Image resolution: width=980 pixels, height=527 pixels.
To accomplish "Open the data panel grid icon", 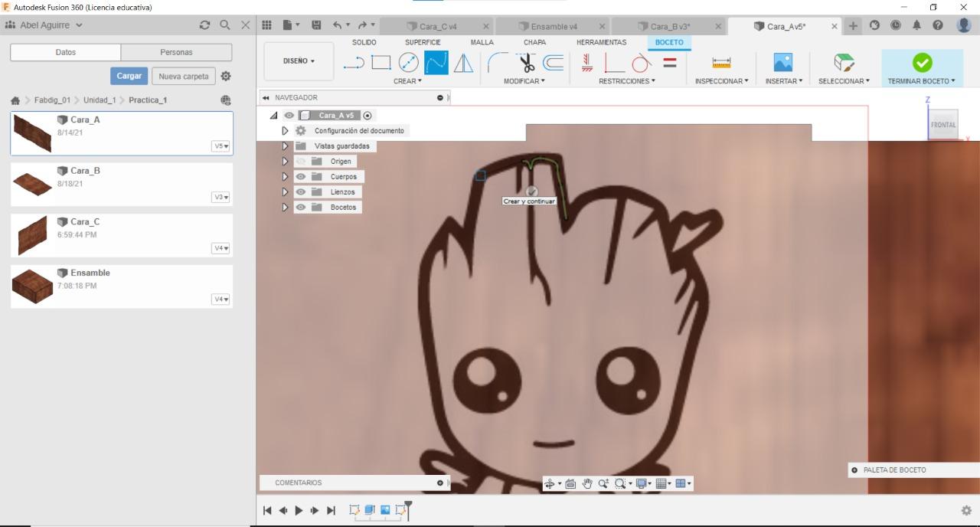I will pyautogui.click(x=267, y=25).
